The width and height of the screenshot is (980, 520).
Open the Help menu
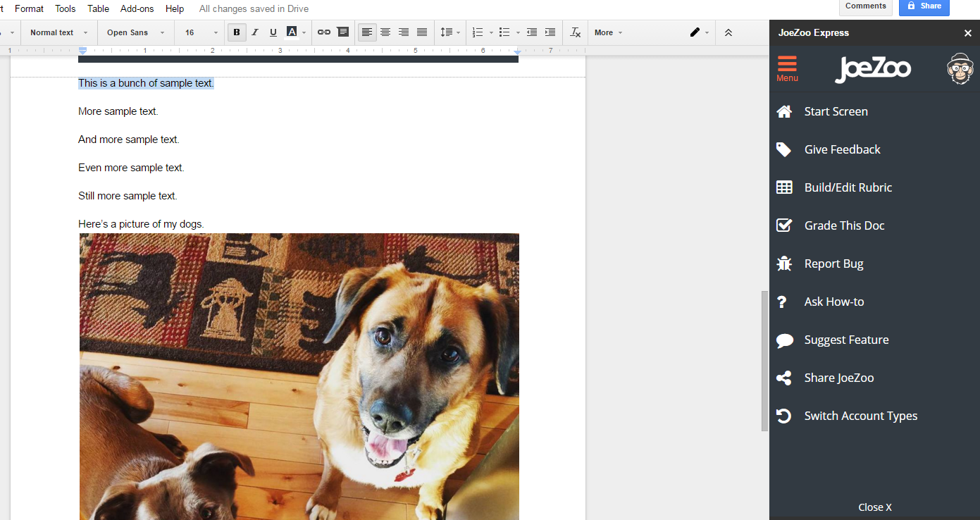175,8
